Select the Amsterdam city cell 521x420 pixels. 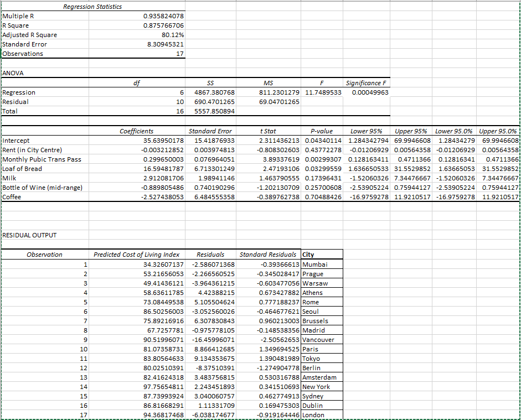click(x=322, y=377)
